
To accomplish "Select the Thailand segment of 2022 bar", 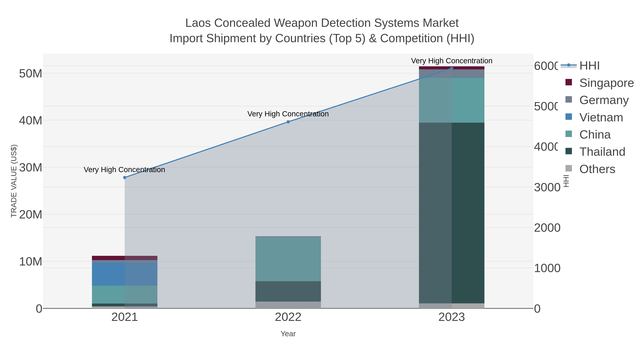I will (x=288, y=292).
